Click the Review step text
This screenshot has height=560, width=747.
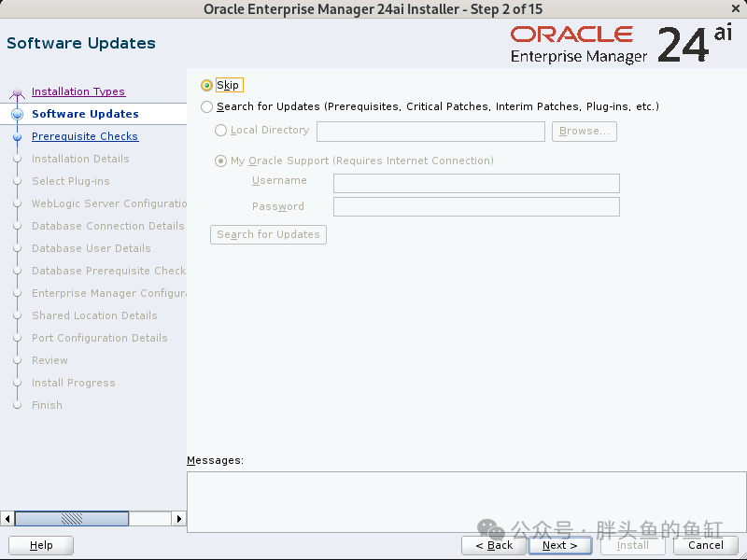49,360
